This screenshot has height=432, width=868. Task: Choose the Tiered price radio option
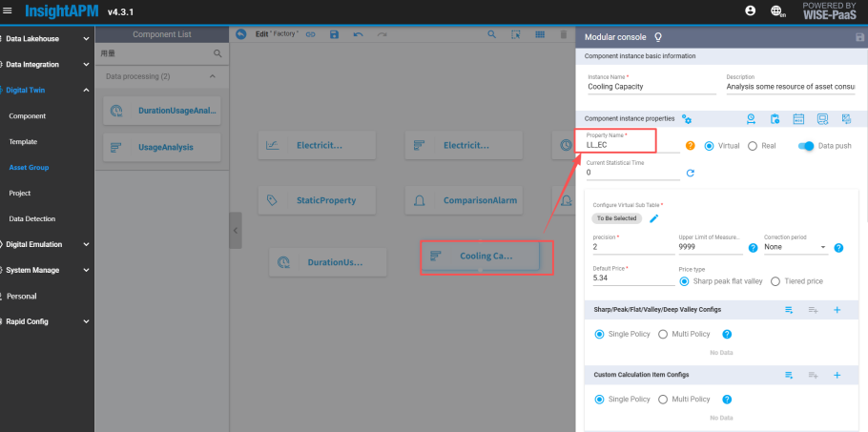tap(775, 281)
